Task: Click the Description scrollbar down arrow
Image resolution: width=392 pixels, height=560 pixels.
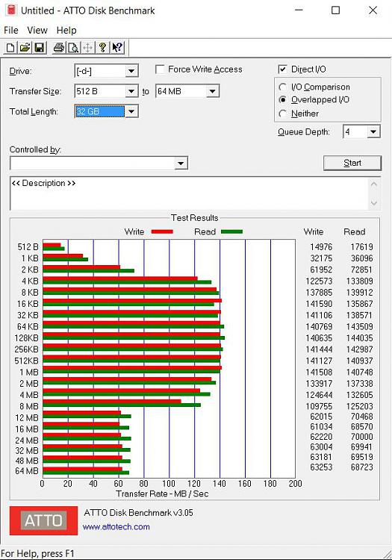Action: (x=374, y=203)
